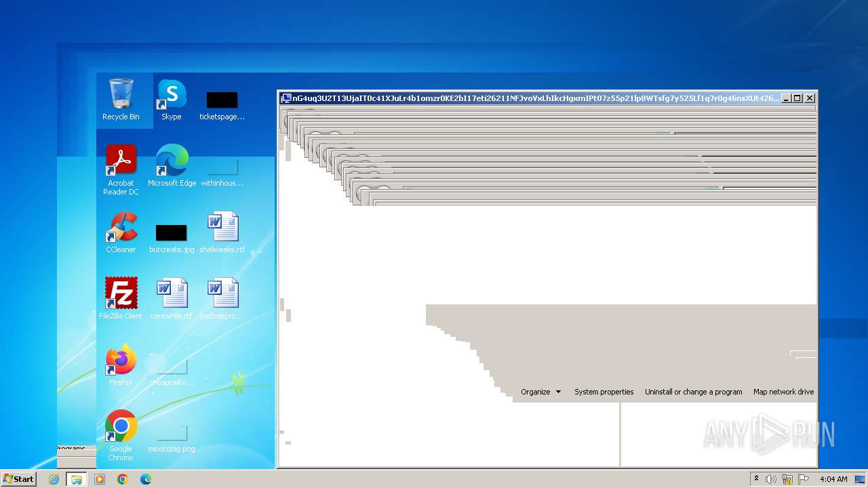
Task: Select butcreate.jpg on the desktop
Action: coord(172,238)
